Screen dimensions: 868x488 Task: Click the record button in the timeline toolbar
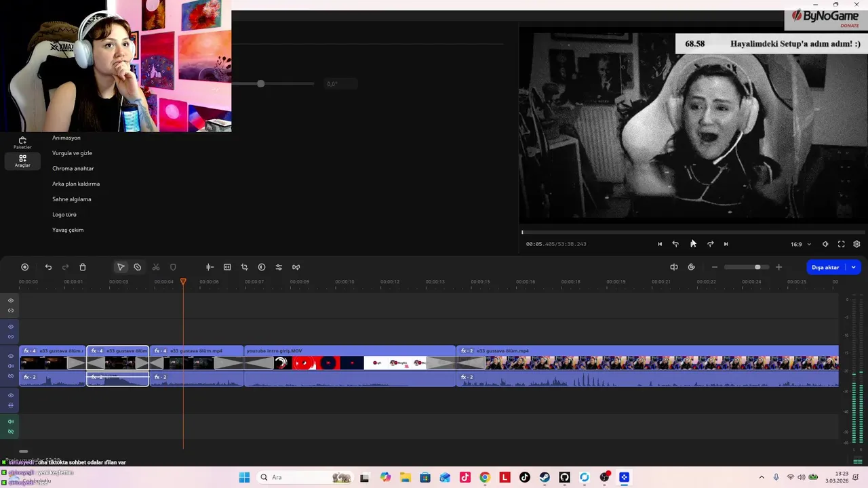coord(25,267)
